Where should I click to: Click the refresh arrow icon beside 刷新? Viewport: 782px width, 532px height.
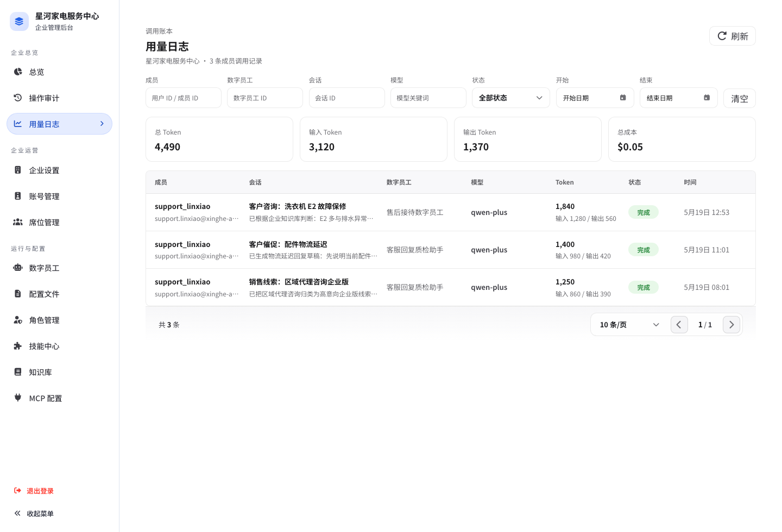point(722,36)
